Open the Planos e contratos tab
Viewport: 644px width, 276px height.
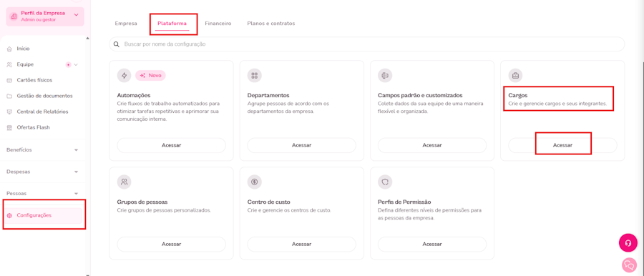tap(271, 24)
